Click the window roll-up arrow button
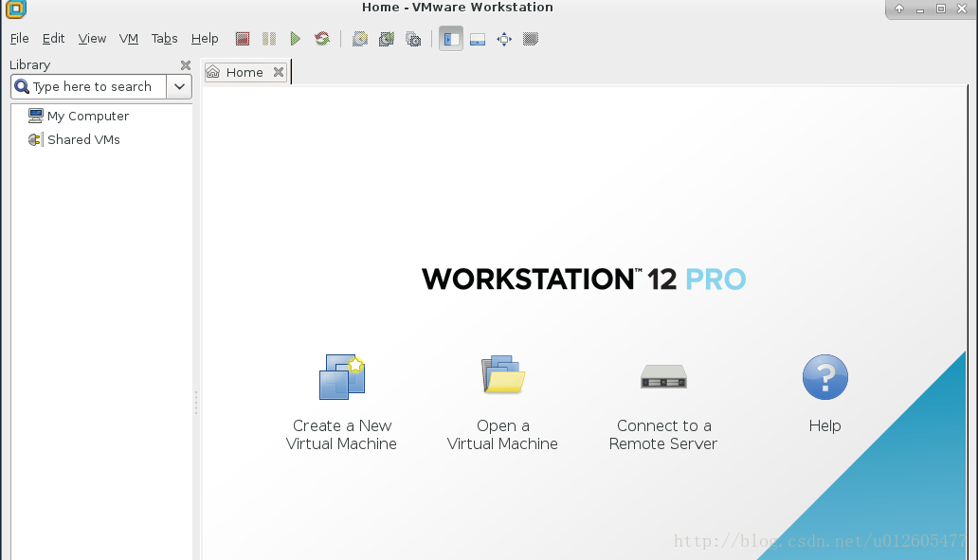The height and width of the screenshot is (560, 978). pos(899,9)
